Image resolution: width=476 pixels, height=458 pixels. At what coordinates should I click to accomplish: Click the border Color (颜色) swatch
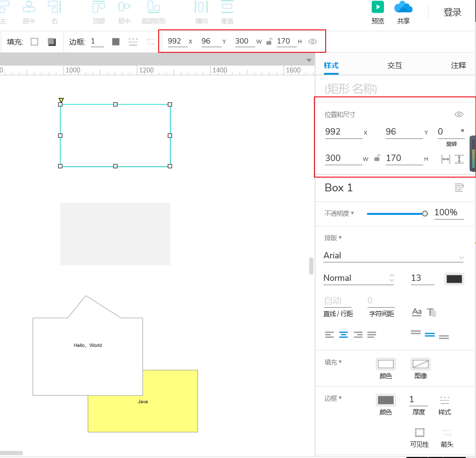(385, 400)
